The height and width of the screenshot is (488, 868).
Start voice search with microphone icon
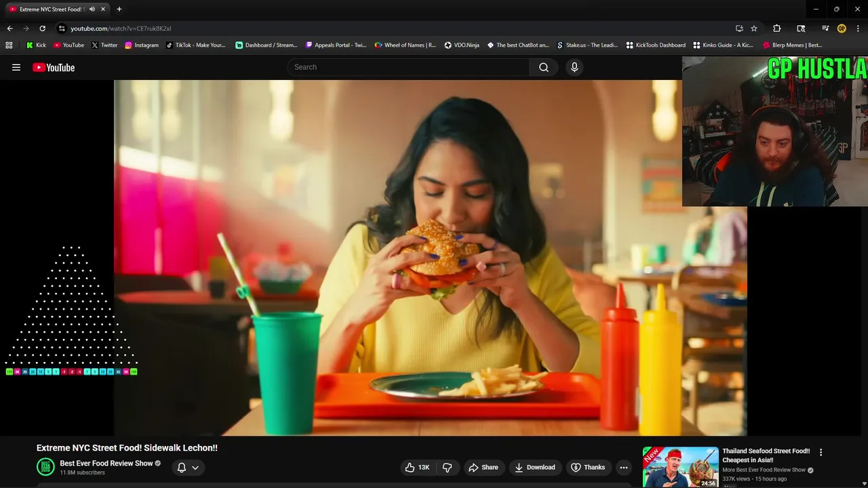574,67
